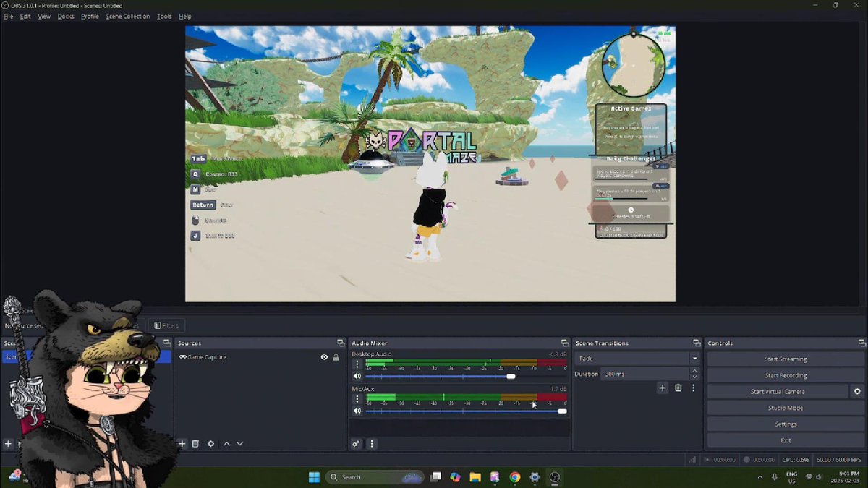Open the View menu
Screen dimensions: 868x488
(44, 16)
